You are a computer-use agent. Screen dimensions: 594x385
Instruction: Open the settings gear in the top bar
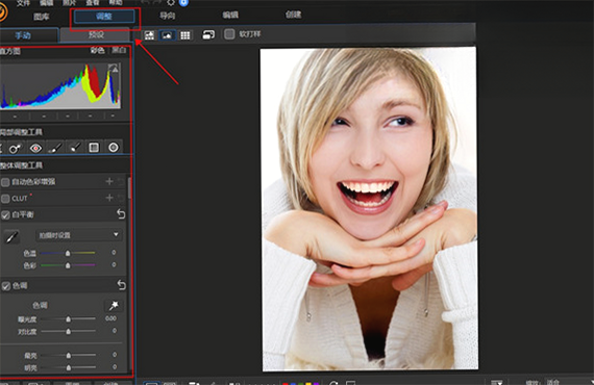tap(170, 3)
